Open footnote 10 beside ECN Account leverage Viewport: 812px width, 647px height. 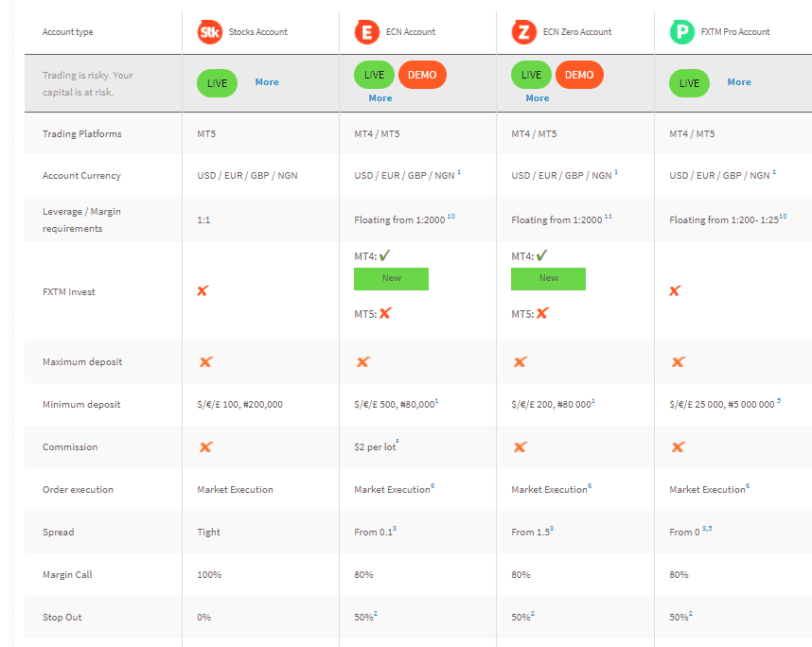pyautogui.click(x=451, y=217)
